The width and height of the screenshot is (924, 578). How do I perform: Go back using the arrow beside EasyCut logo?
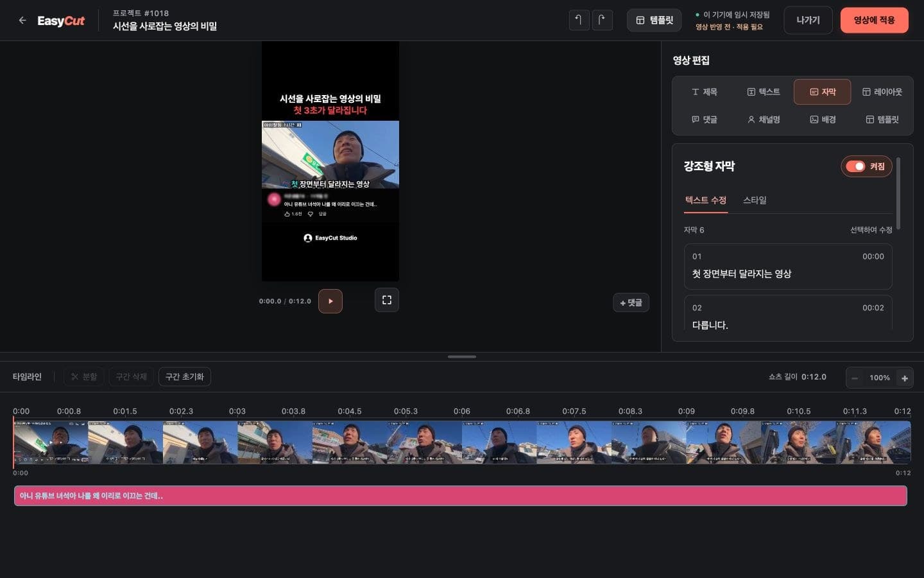point(22,21)
